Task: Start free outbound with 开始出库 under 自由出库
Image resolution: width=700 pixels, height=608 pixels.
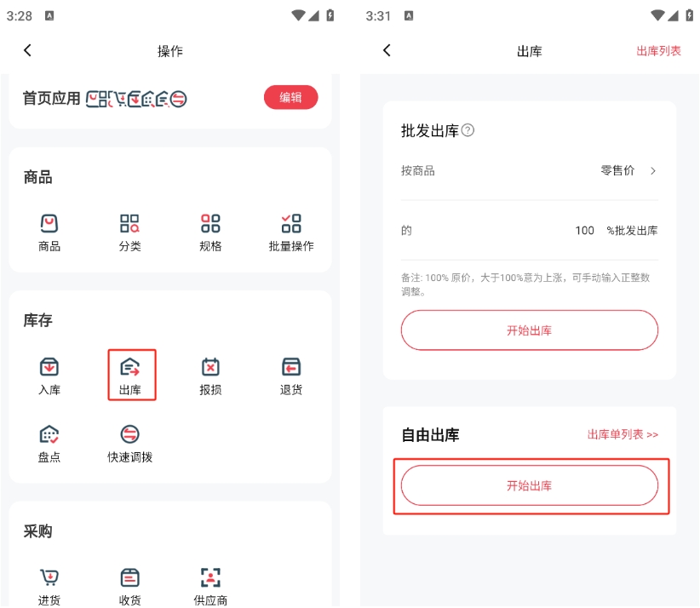Action: coord(529,486)
